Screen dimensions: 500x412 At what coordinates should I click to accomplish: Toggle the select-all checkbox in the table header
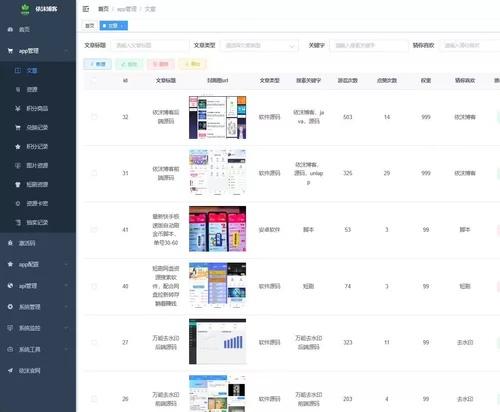(x=94, y=80)
